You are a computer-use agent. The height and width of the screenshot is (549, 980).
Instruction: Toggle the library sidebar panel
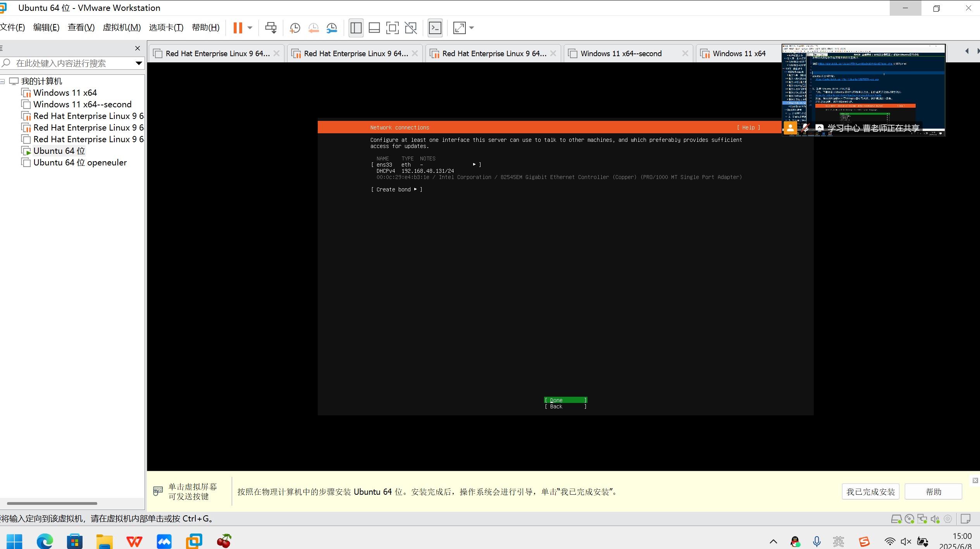pyautogui.click(x=356, y=28)
